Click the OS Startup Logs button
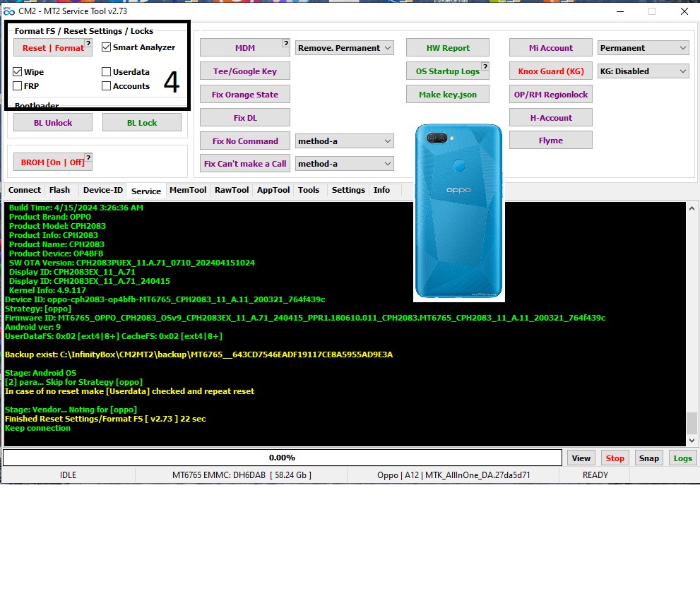The height and width of the screenshot is (608, 700). coord(448,71)
